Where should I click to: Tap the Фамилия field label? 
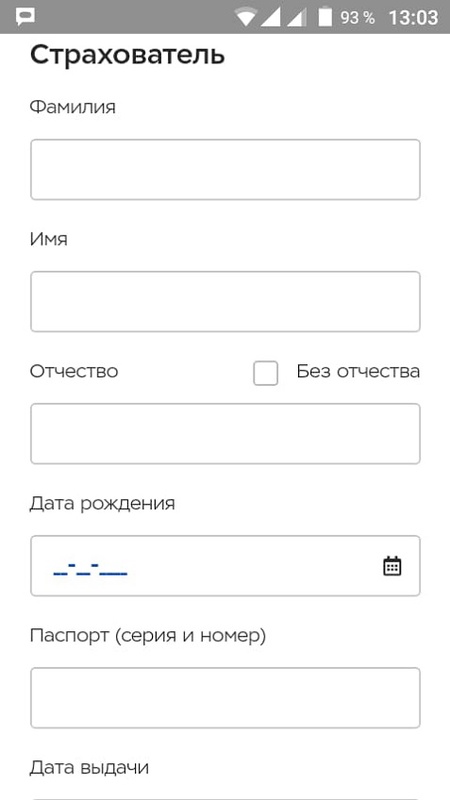tap(72, 107)
